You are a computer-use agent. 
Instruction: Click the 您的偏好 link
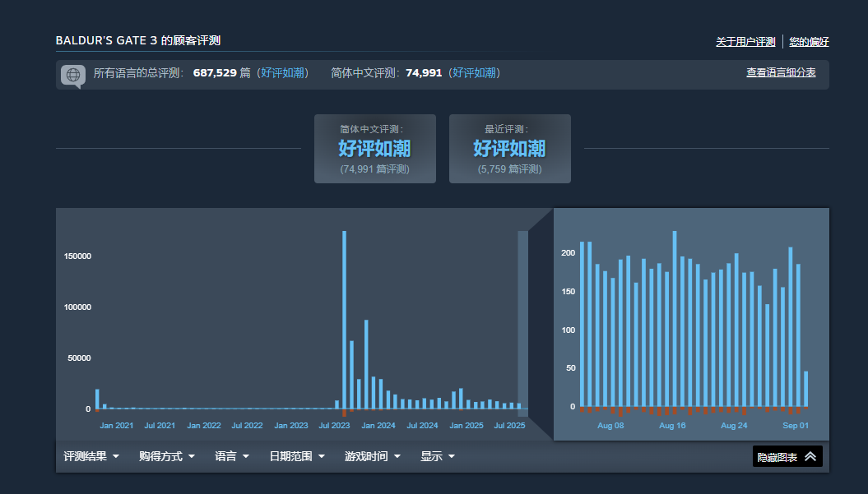tap(809, 42)
